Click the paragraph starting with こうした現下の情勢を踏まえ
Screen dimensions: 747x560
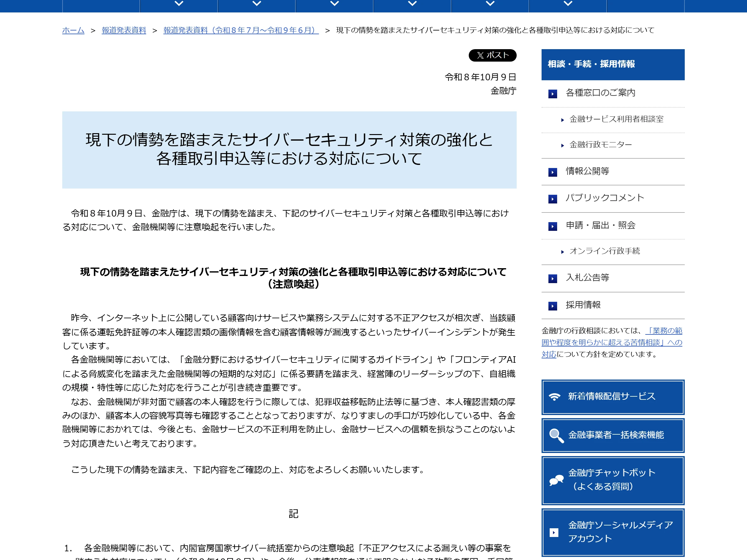249,470
